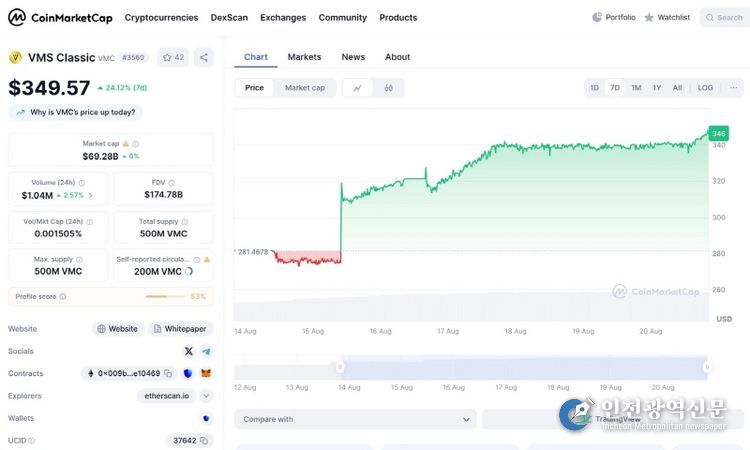Copy the UCID number 37642

coord(204,440)
